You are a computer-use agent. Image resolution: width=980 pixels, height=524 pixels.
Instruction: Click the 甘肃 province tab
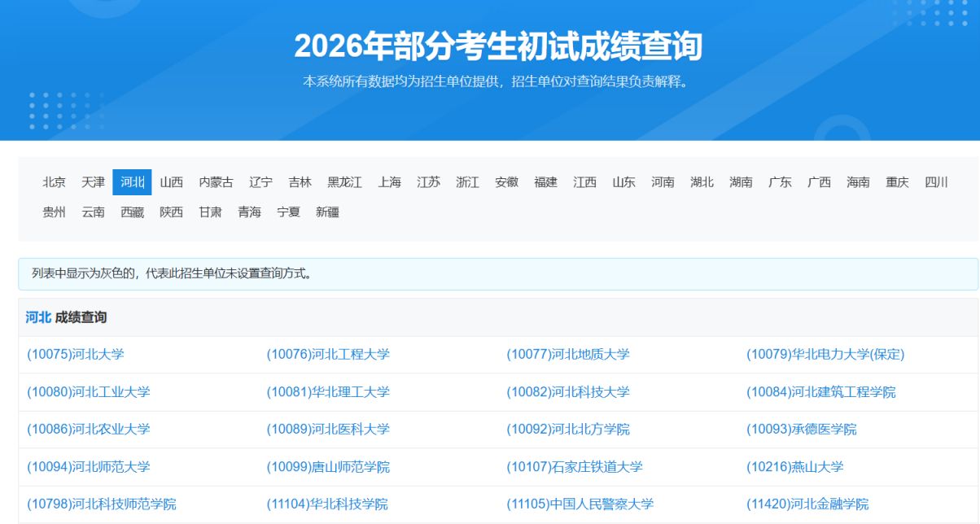click(x=211, y=212)
